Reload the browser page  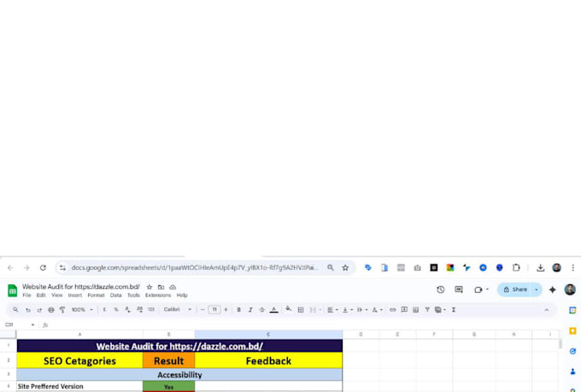pos(43,267)
